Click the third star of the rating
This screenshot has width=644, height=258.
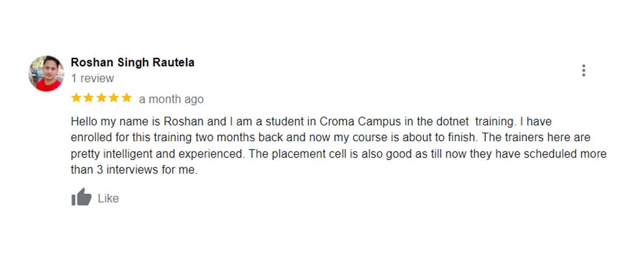point(102,98)
